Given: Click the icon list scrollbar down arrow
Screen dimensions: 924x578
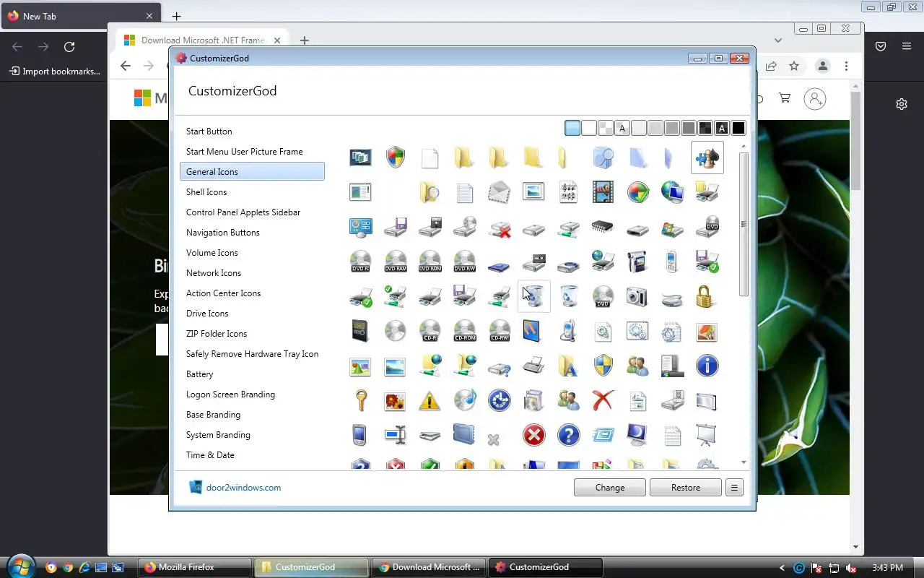Looking at the screenshot, I should click(744, 462).
